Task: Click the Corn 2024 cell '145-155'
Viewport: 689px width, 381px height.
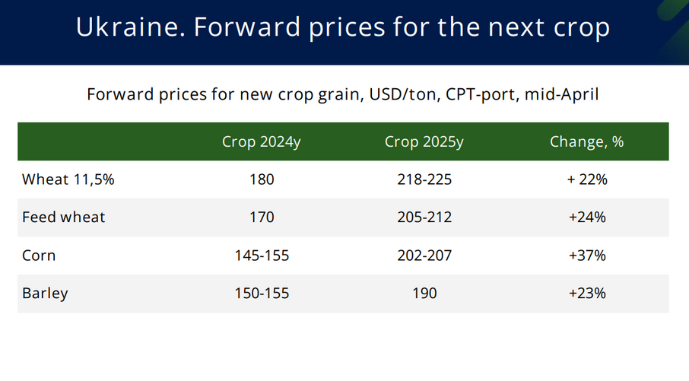Action: (x=262, y=255)
